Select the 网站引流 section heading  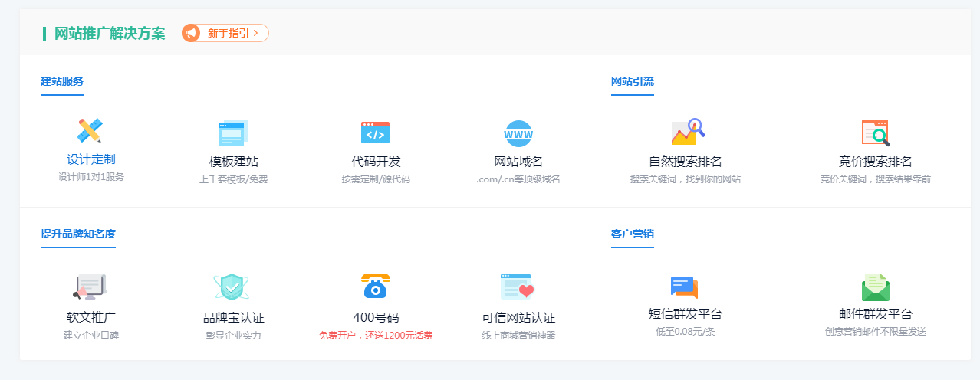coord(633,81)
